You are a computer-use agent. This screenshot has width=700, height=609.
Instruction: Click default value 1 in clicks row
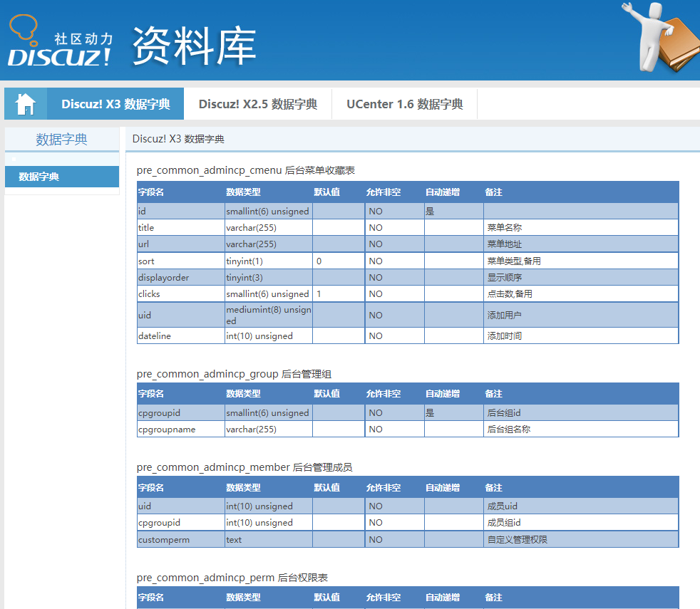coord(339,294)
